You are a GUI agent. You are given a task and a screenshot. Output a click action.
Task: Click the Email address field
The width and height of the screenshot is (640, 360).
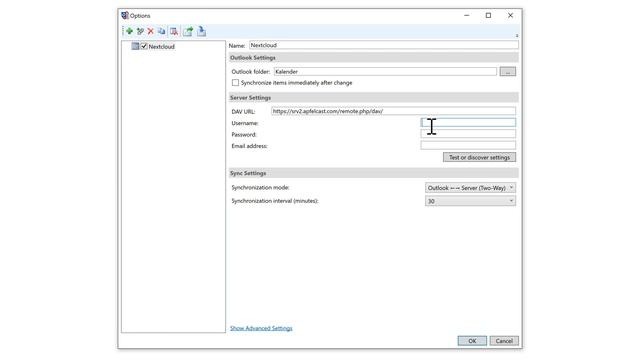click(468, 145)
